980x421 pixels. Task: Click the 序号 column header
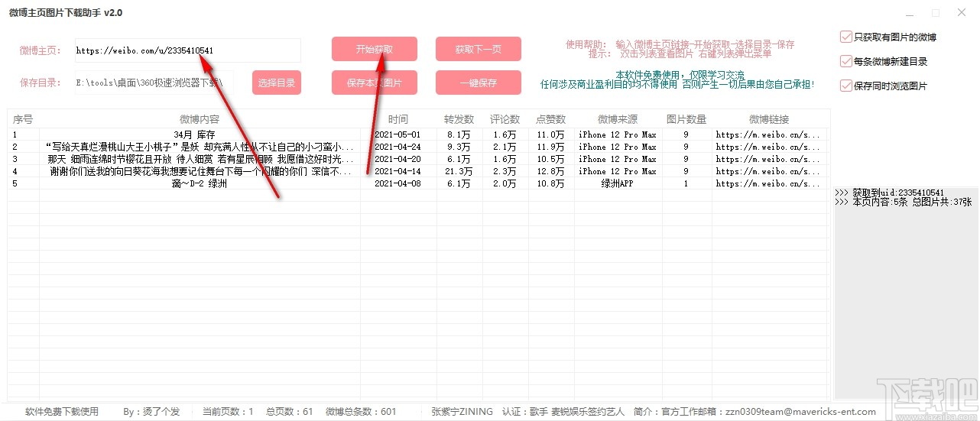23,119
